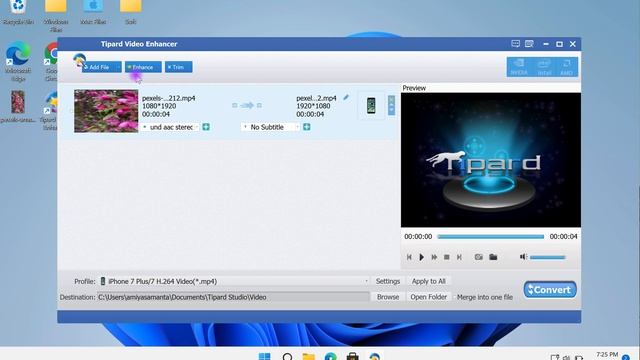This screenshot has height=360, width=640.
Task: Click the Destination path field
Action: click(x=233, y=297)
